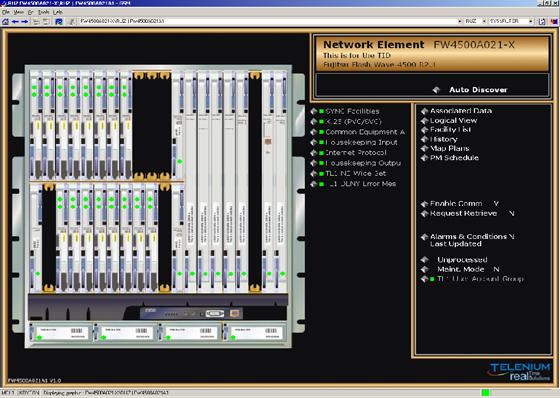Click the diamond beside Associated Data

pyautogui.click(x=424, y=111)
